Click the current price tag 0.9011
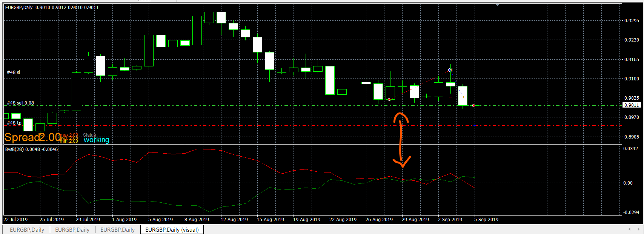This screenshot has width=644, height=234. 632,105
